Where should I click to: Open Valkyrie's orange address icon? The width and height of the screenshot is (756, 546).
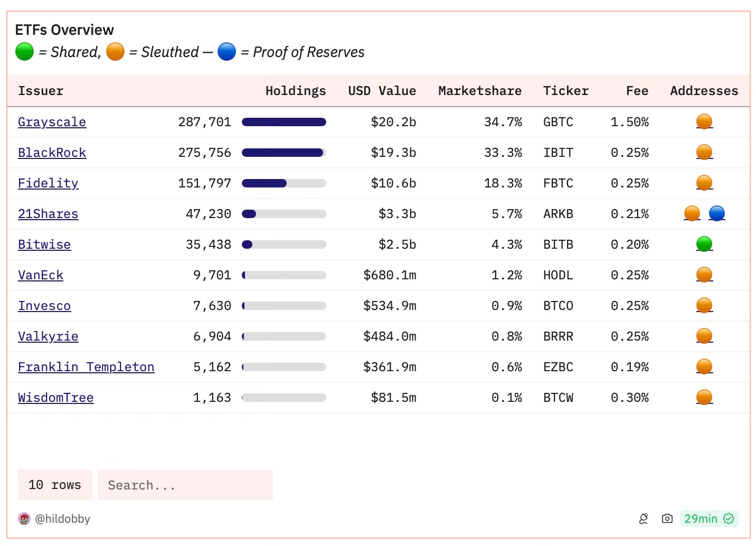coord(704,336)
